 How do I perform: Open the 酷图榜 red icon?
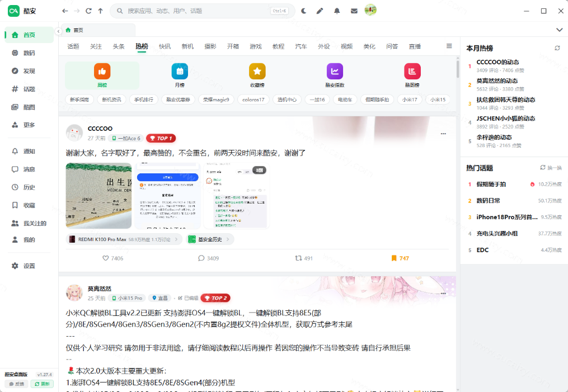(x=412, y=72)
